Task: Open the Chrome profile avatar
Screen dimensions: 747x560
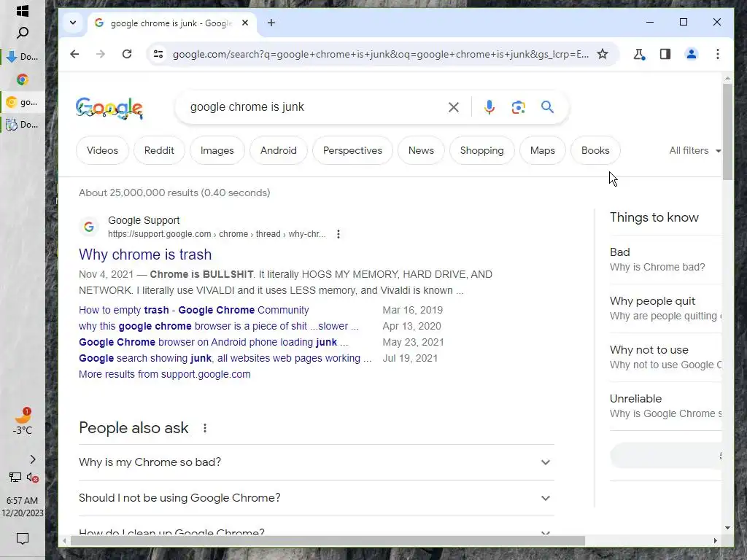Action: 692,54
